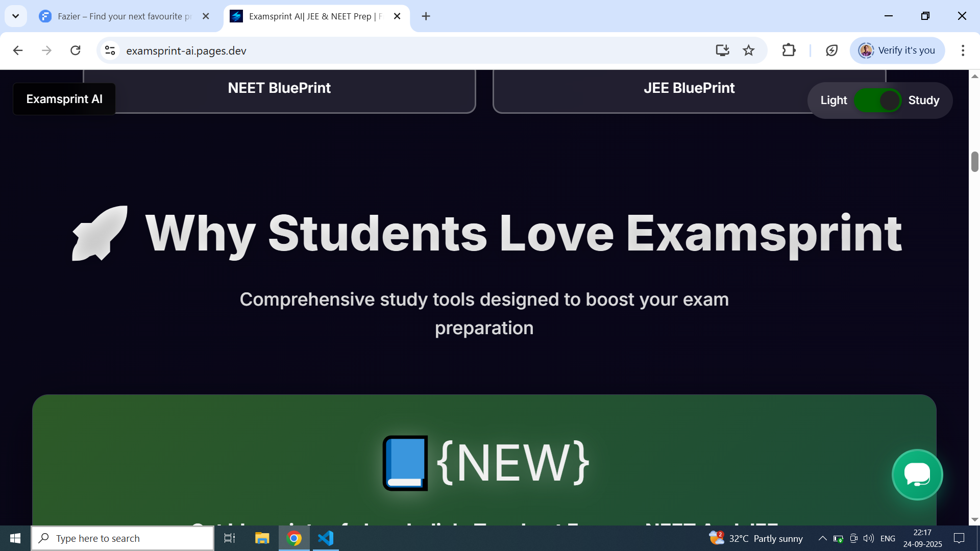Bookmark this page with star icon
Screen dimensions: 980x551
pos(748,51)
